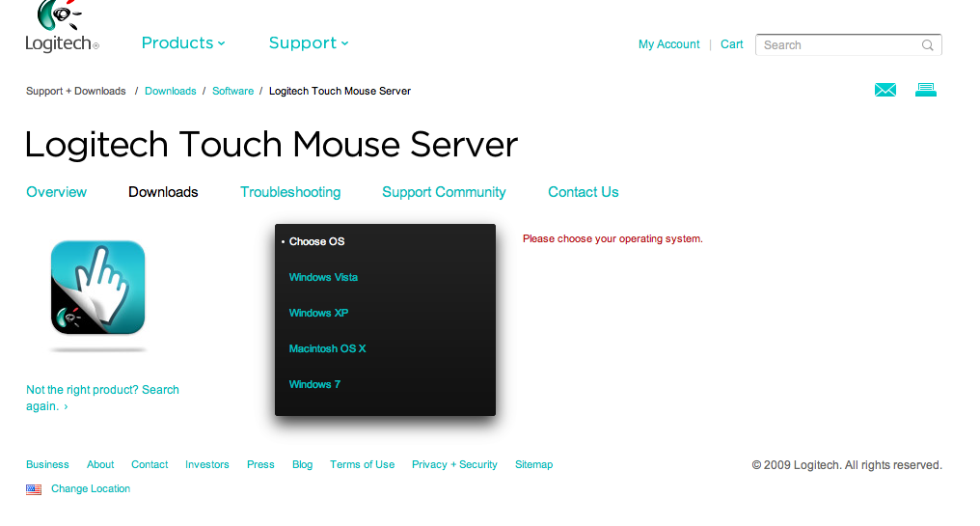
Task: Open the Press footer link
Action: (260, 464)
